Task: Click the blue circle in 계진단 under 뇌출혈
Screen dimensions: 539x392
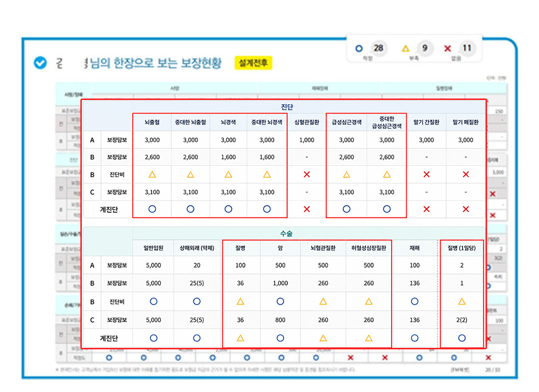Action: 152,208
